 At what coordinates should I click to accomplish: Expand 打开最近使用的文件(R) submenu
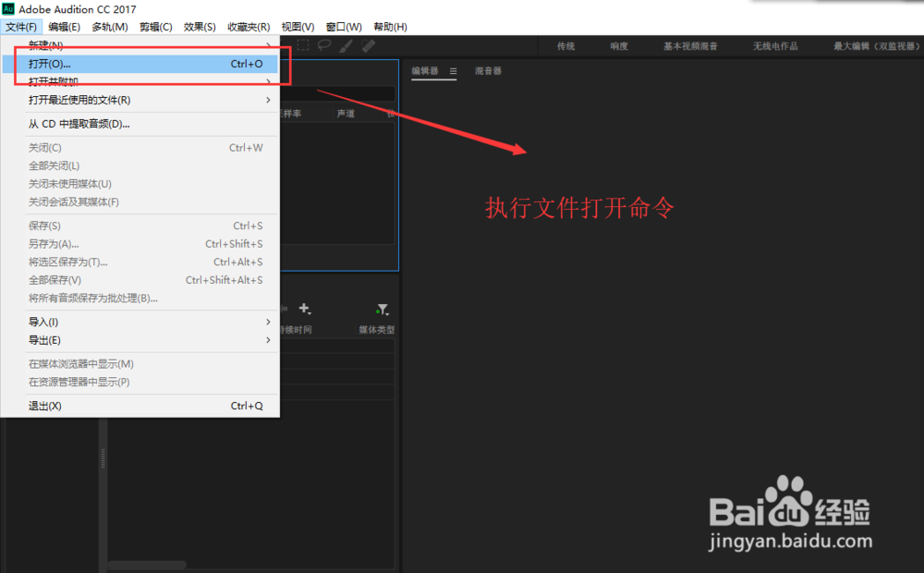point(140,100)
